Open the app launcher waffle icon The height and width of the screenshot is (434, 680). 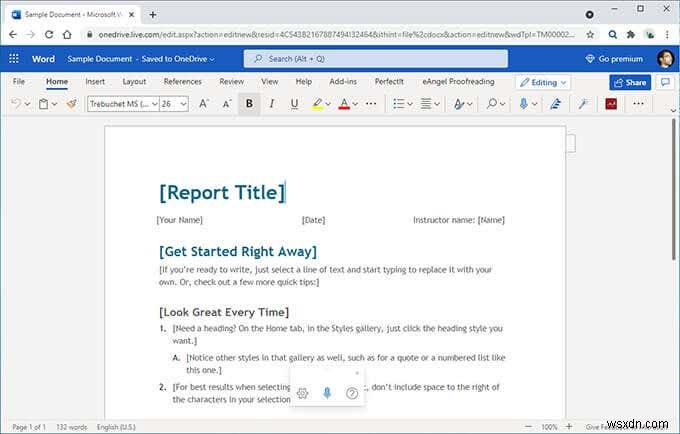pos(14,59)
